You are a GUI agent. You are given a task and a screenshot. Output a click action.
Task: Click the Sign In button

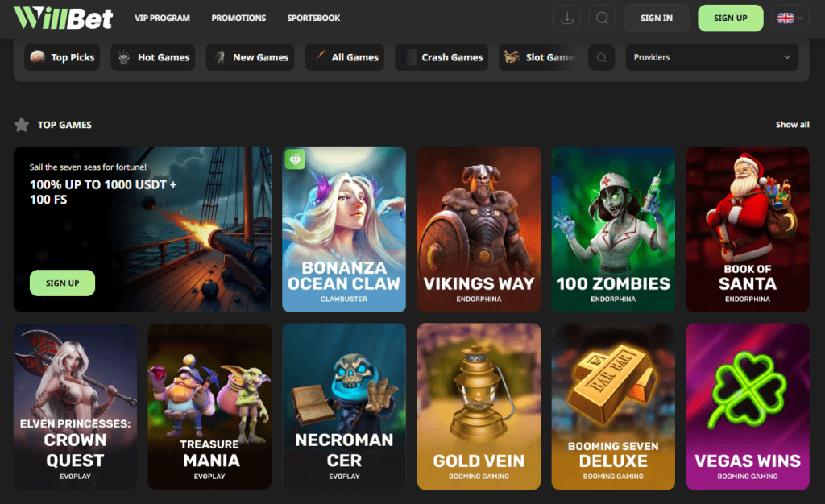(657, 19)
